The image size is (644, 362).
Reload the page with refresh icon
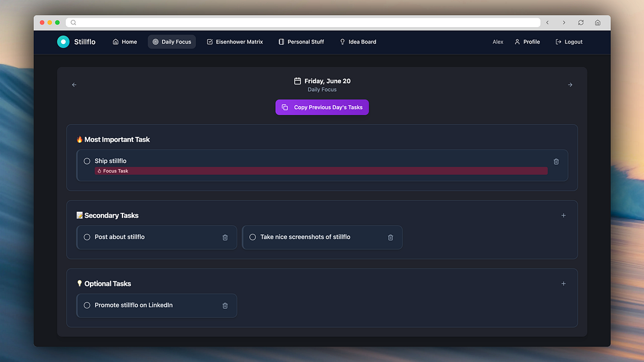click(581, 22)
